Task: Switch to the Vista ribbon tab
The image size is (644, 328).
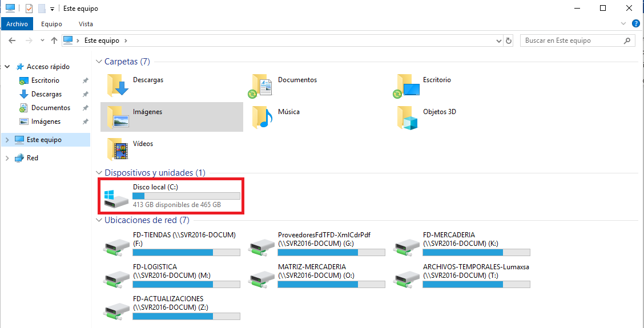Action: (86, 24)
